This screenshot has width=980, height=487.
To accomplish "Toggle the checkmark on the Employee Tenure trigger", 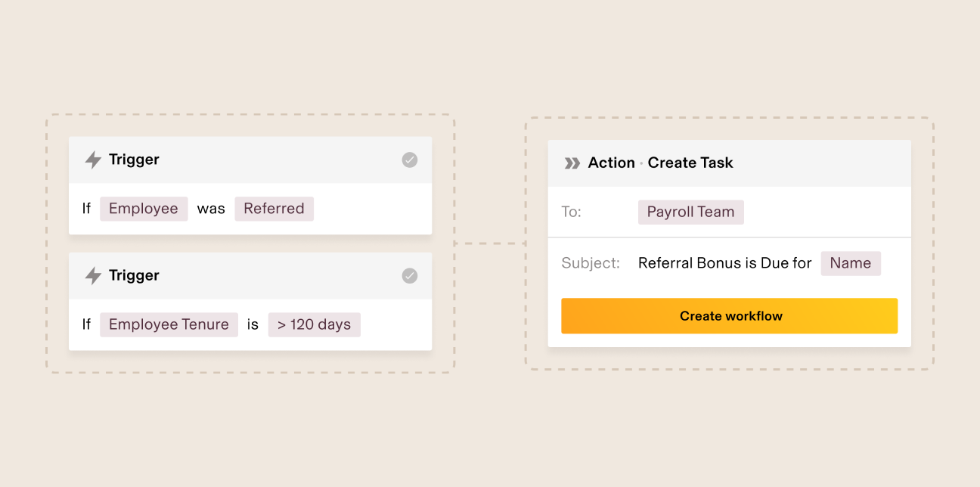I will point(409,276).
